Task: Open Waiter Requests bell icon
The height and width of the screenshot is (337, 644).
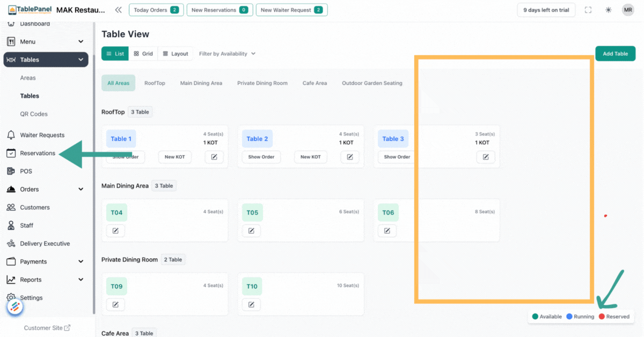Action: click(11, 135)
